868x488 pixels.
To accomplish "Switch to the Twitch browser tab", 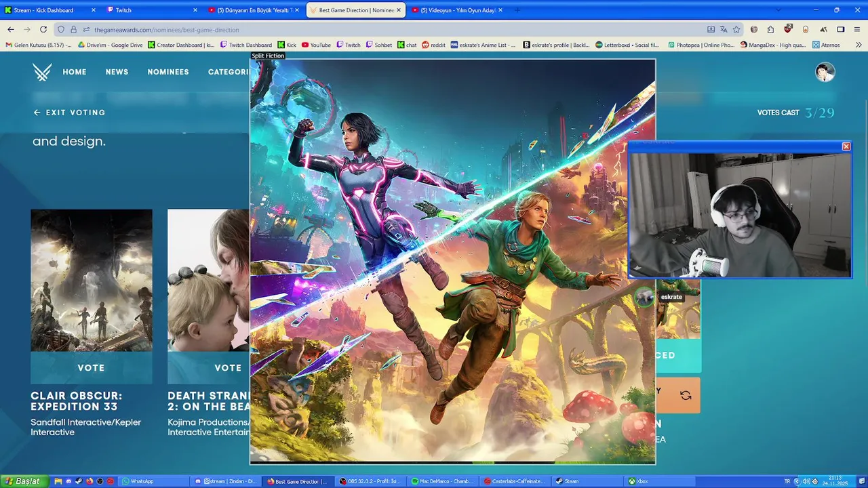I will 153,10.
